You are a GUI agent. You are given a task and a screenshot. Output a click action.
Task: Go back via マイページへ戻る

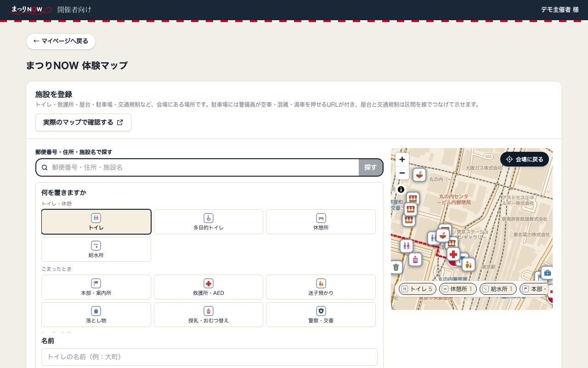[61, 41]
